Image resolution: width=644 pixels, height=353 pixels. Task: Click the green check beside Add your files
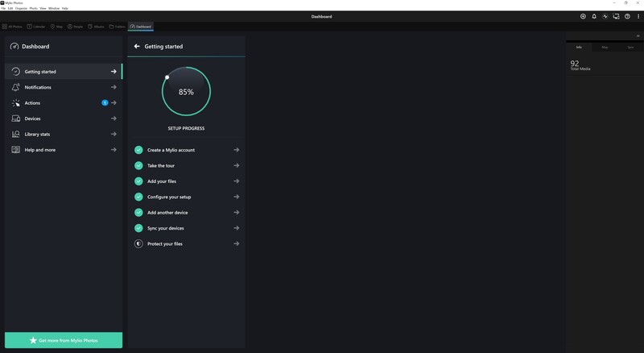coord(138,181)
